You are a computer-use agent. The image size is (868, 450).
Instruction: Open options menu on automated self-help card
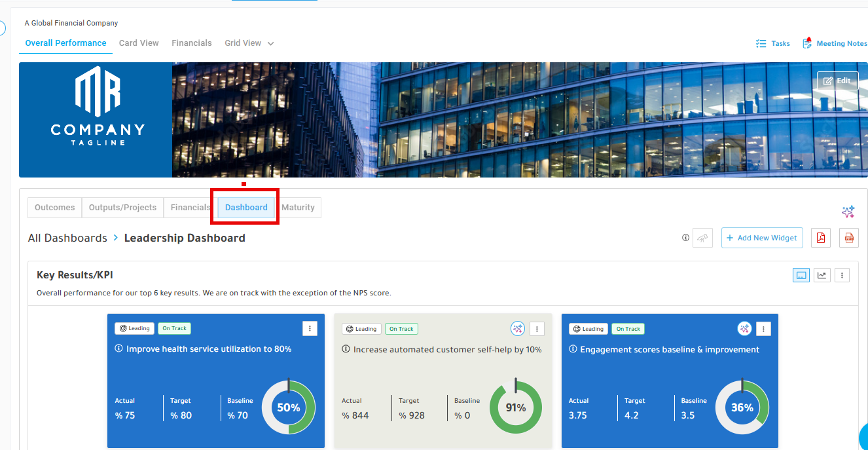coord(537,329)
